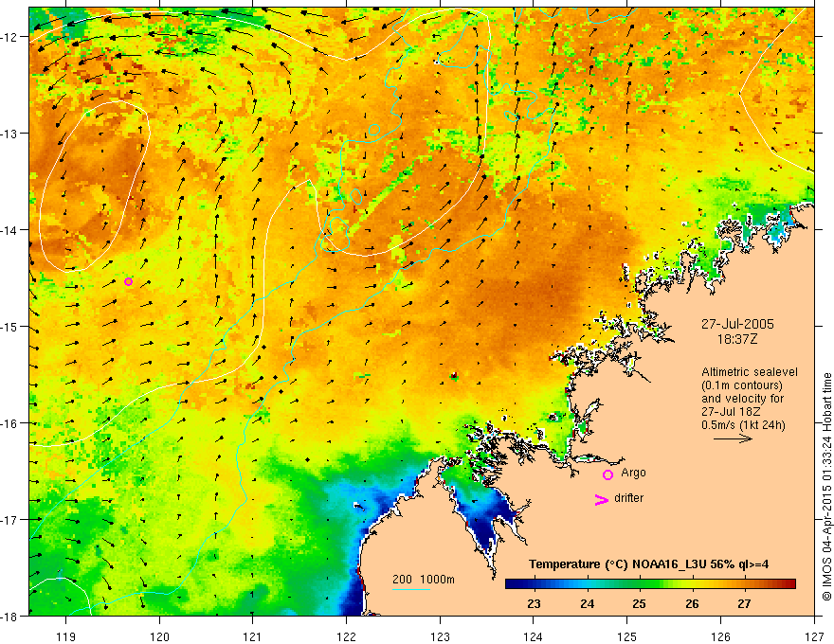Click the longitude axis label 127
The height and width of the screenshot is (644, 834).
point(814,636)
